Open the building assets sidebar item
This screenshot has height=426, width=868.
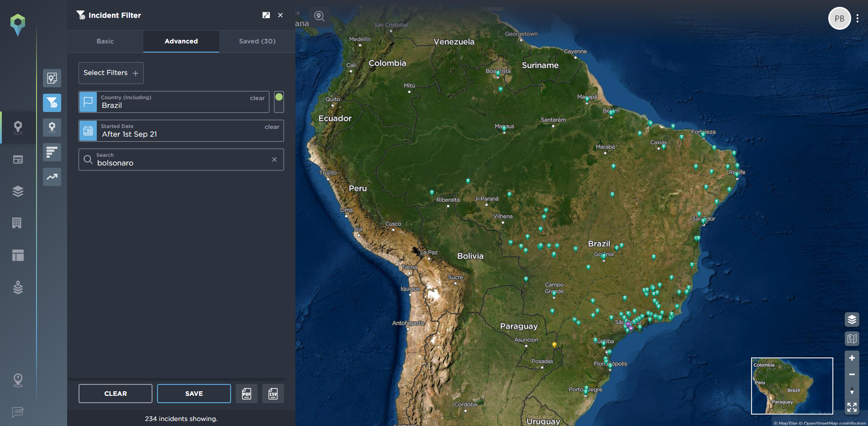[x=17, y=223]
